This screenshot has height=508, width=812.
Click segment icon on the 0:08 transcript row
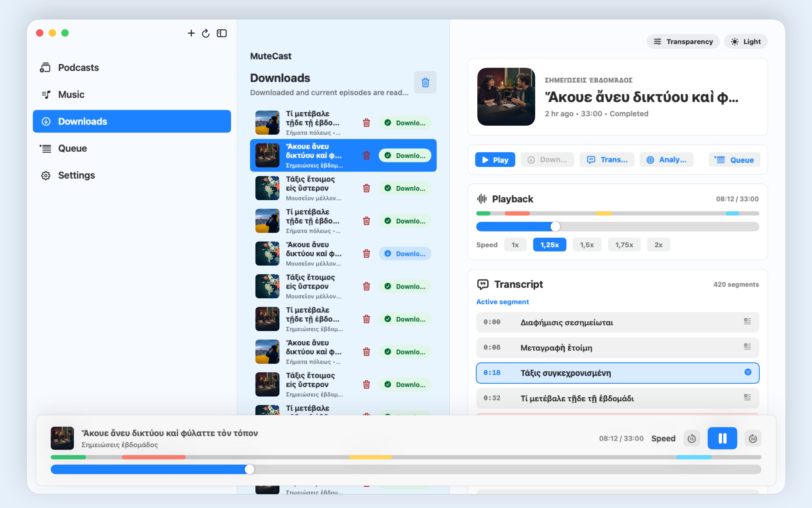pos(747,346)
